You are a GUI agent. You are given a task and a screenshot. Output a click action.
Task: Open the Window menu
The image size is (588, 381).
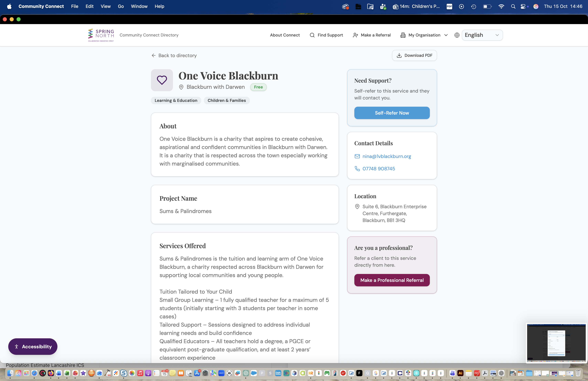pos(139,6)
